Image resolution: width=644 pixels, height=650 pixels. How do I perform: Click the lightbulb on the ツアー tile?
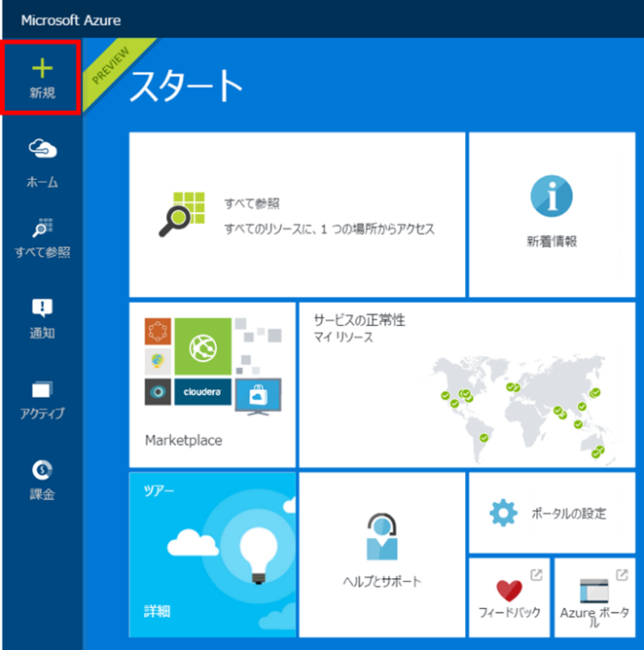259,554
